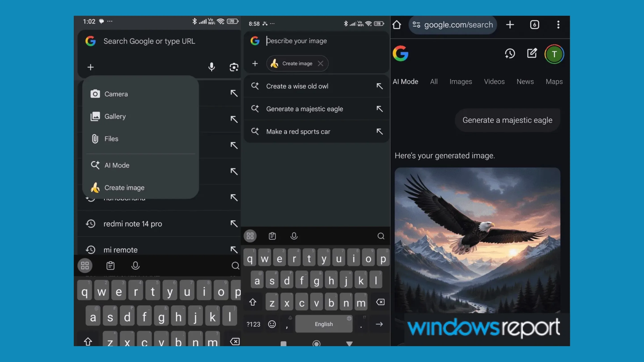Image resolution: width=644 pixels, height=362 pixels.
Task: Open Google Lens camera search icon
Action: (234, 67)
